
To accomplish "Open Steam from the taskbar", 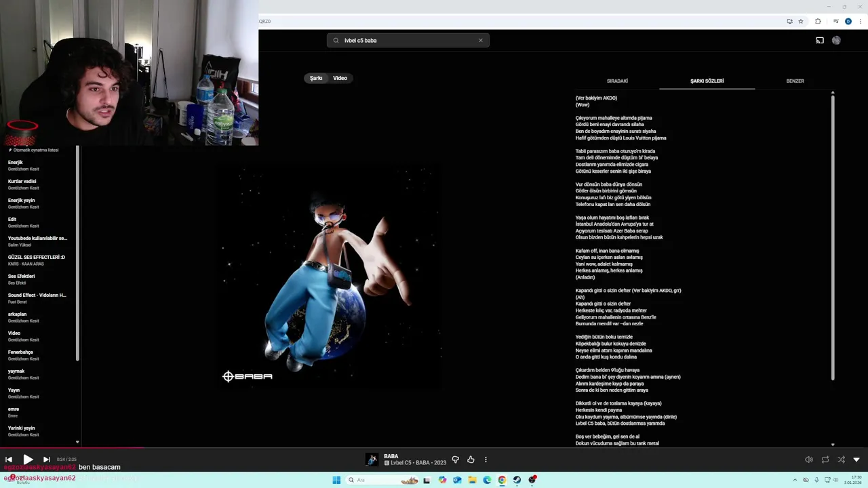I will coord(517,480).
